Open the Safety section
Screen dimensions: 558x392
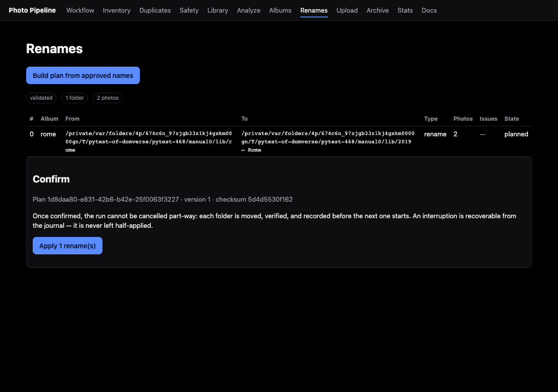189,10
